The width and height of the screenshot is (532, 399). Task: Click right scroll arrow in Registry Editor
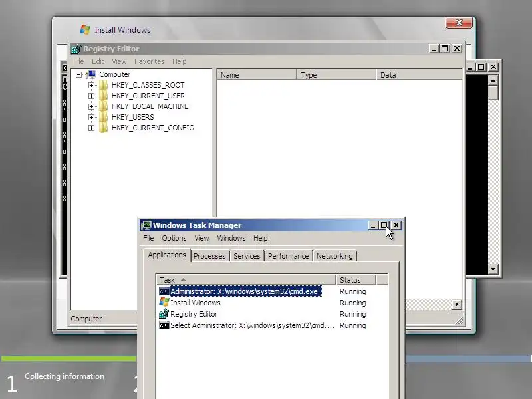tap(457, 305)
